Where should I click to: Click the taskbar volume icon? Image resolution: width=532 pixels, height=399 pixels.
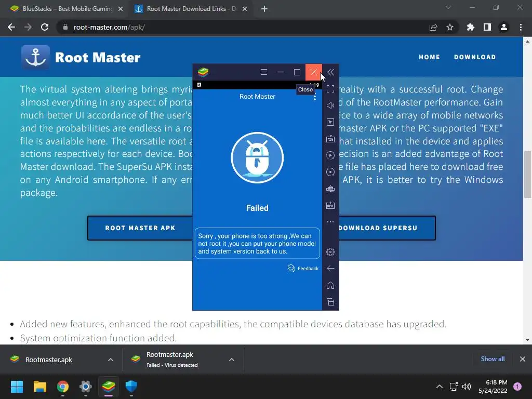[467, 387]
